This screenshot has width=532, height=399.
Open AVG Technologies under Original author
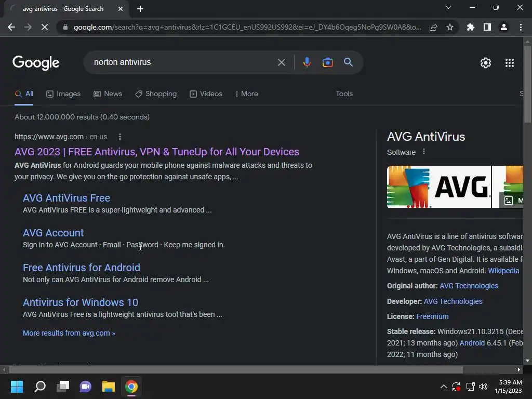(x=469, y=286)
